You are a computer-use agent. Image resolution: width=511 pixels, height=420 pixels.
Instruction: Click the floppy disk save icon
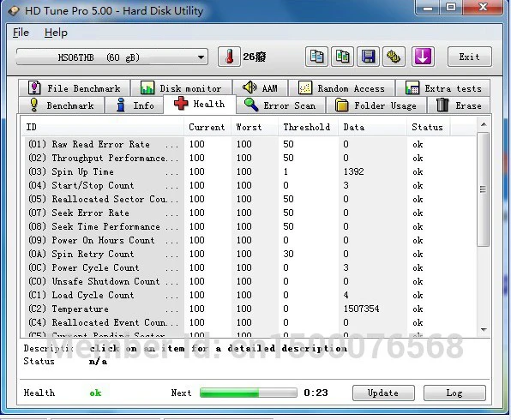click(368, 57)
